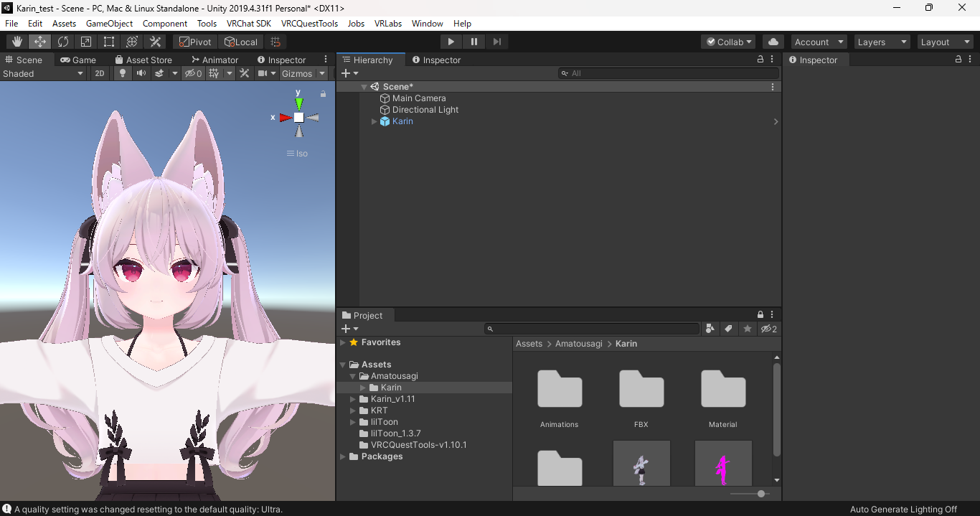Click the scene tools wrench icon
The width and height of the screenshot is (980, 516).
tap(244, 73)
